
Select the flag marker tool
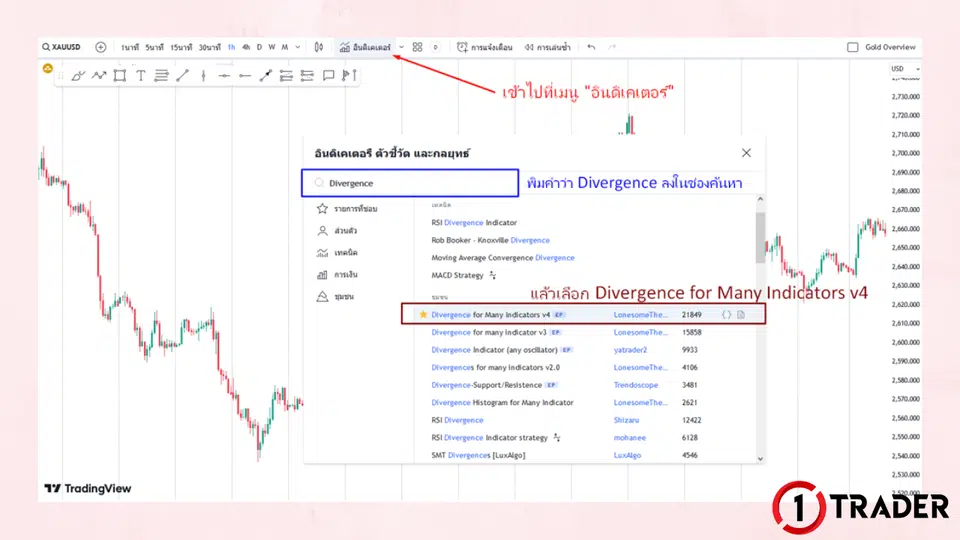click(x=350, y=76)
